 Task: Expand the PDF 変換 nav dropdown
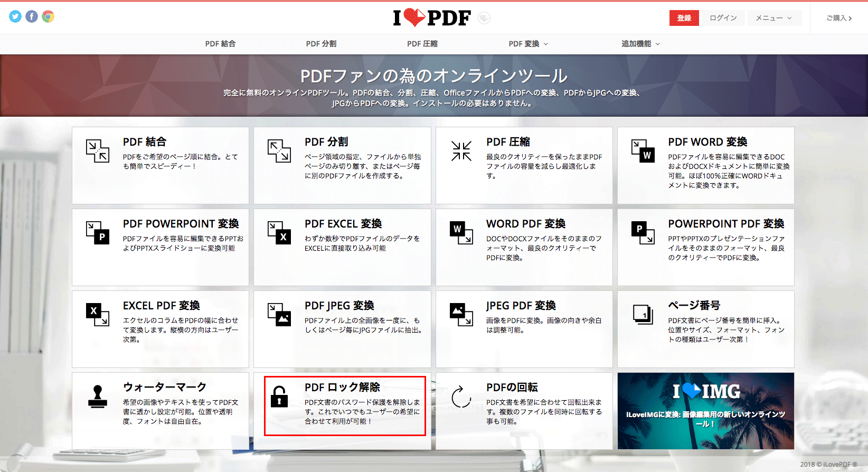[x=528, y=44]
